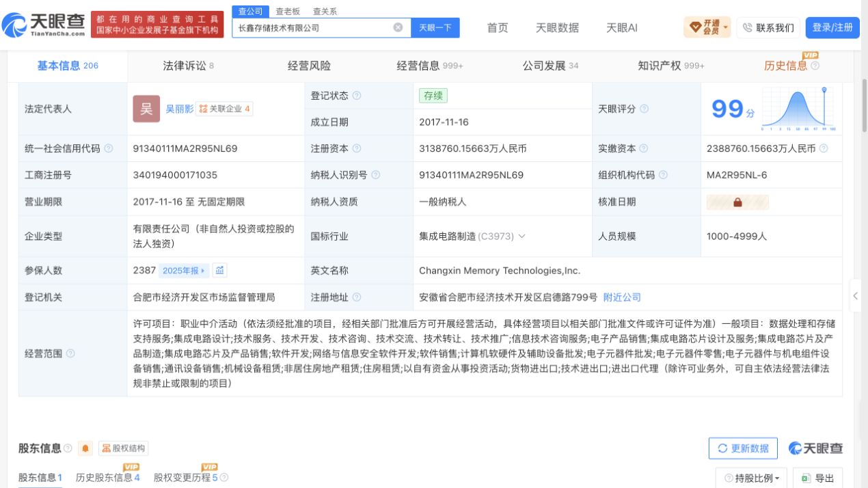Click the 登录/注册 button

pos(832,27)
